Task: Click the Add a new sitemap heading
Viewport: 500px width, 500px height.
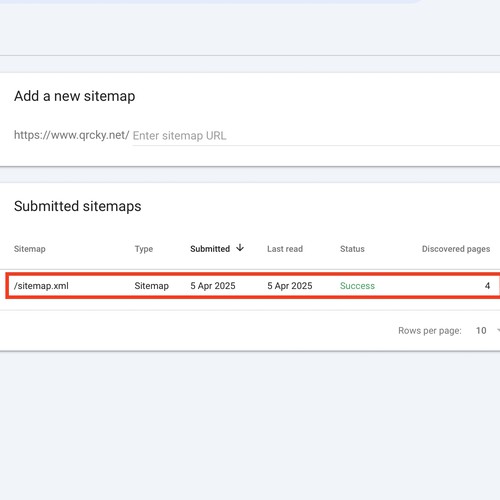Action: (x=75, y=96)
